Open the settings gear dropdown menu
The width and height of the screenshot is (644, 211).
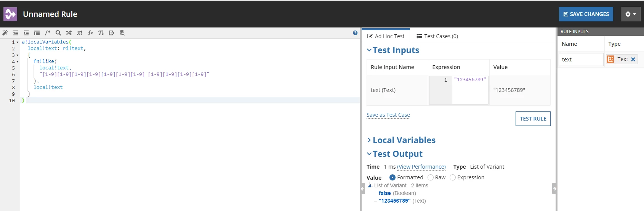[631, 14]
